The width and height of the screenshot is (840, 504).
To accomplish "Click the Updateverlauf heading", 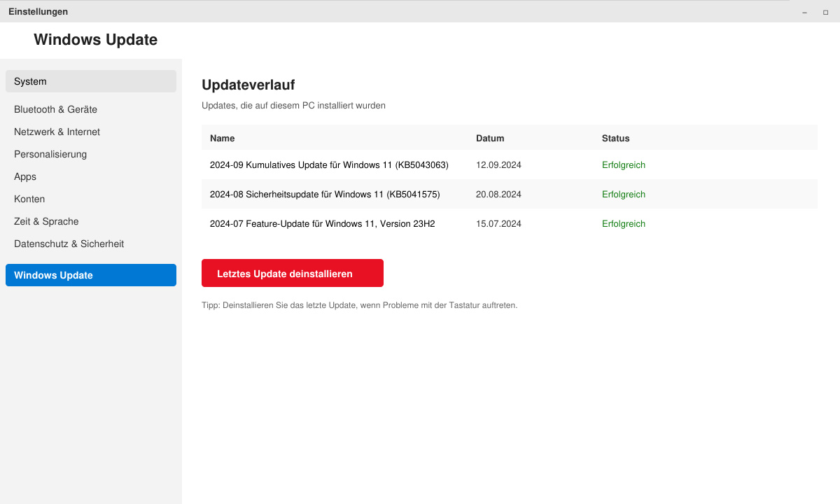I will point(248,85).
